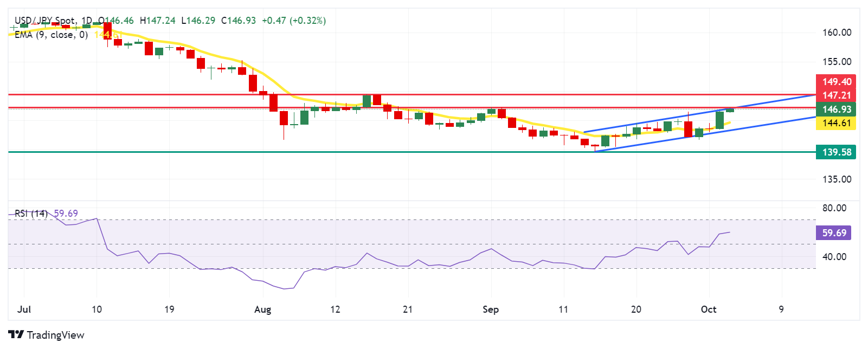Select the 80.00 RSI scale label
868x349 pixels.
pos(834,208)
